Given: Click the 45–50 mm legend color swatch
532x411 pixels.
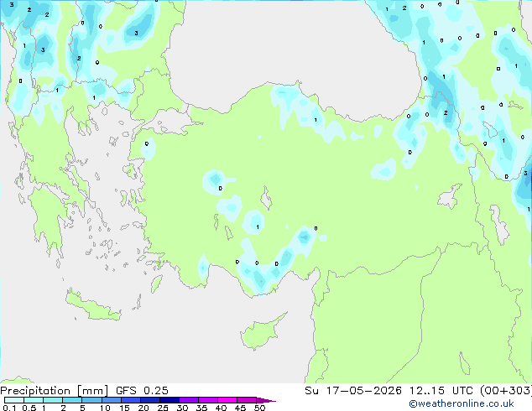Looking at the screenshot, I should pyautogui.click(x=247, y=400).
